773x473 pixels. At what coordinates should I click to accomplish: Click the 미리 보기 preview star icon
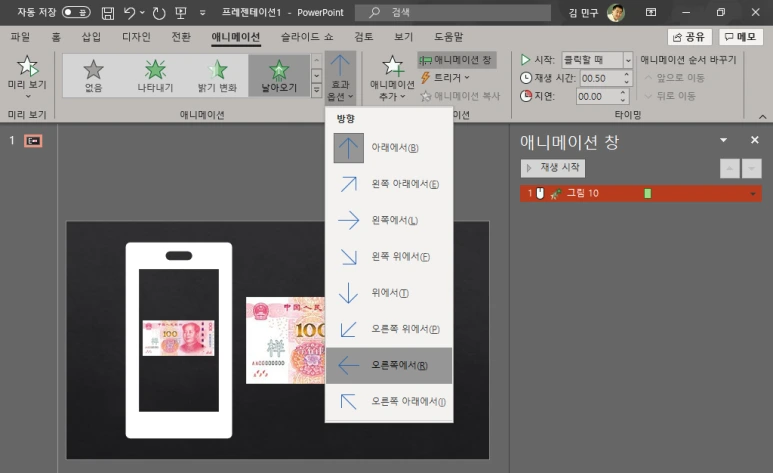pyautogui.click(x=27, y=66)
